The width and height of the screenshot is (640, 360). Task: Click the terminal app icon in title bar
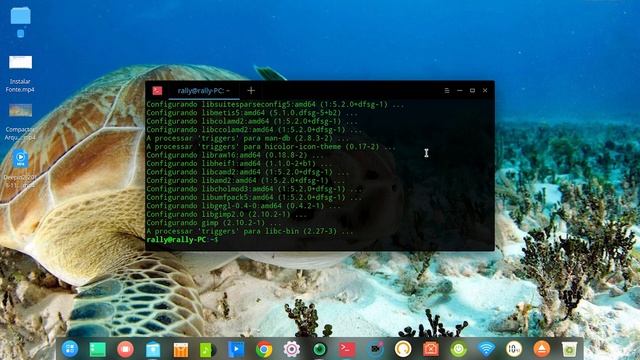tap(157, 90)
